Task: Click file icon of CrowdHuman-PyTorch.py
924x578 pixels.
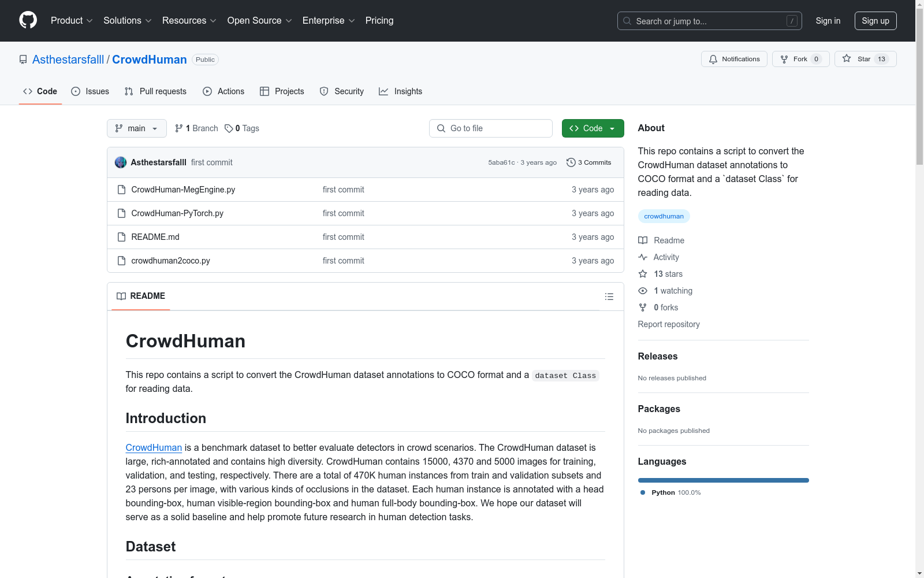Action: (121, 213)
